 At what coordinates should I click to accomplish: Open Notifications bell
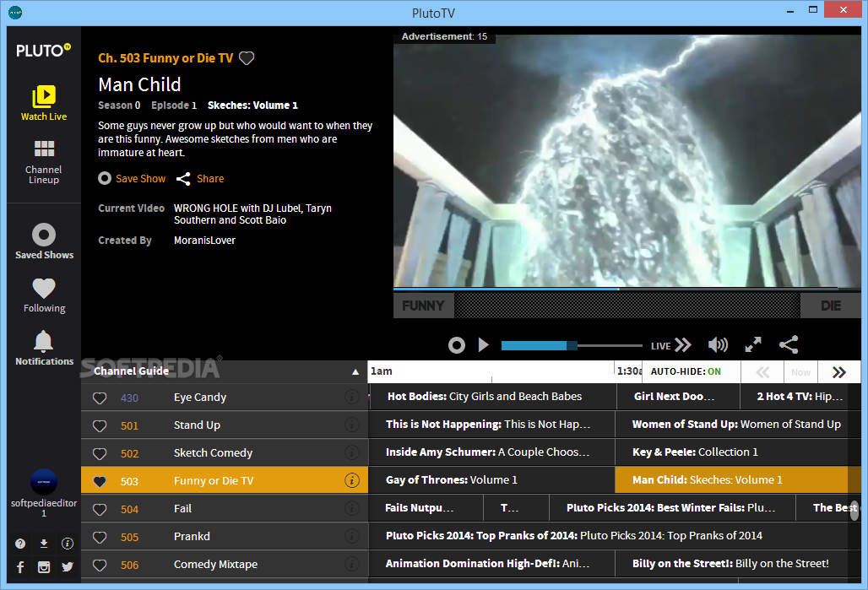[44, 348]
